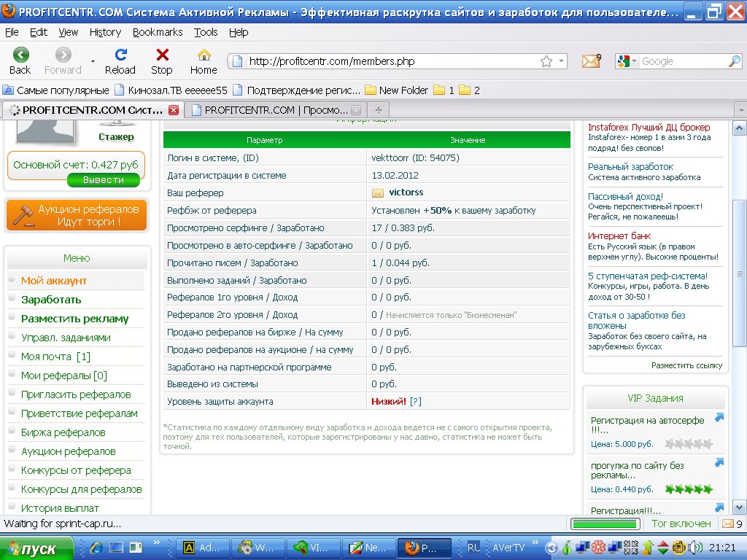Image resolution: width=747 pixels, height=560 pixels.
Task: Click the Reload page icon
Action: click(120, 55)
